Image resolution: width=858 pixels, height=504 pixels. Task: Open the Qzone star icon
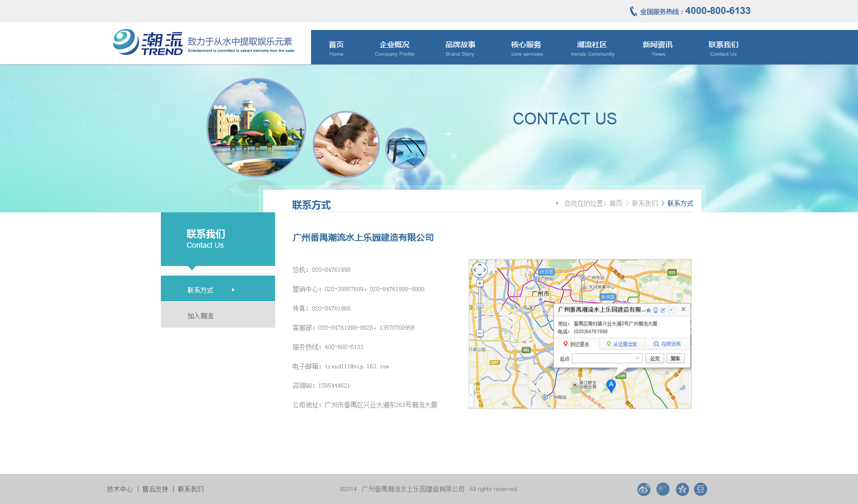682,489
